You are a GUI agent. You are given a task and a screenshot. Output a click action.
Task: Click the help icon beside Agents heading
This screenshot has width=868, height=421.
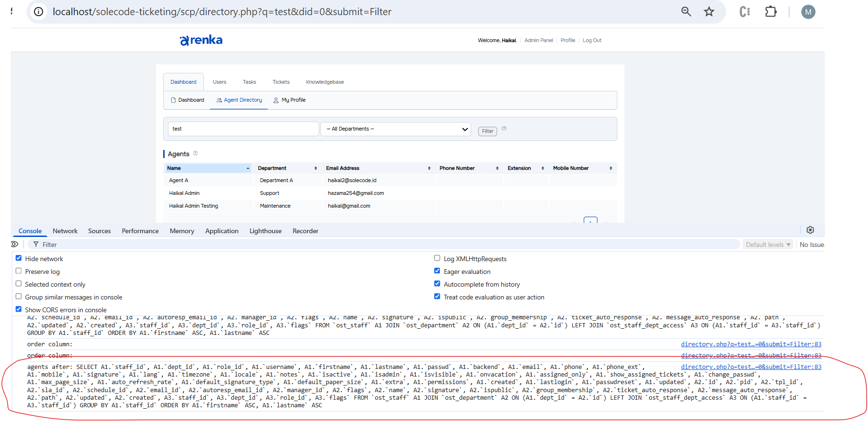point(195,153)
